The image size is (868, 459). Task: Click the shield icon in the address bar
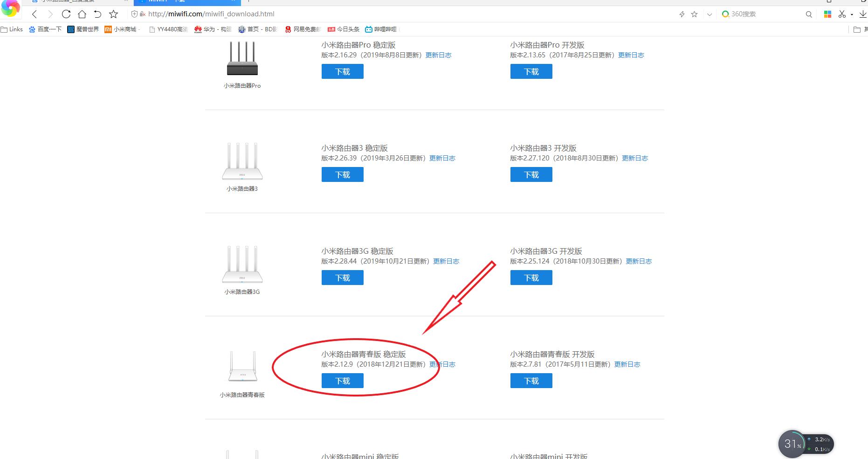click(134, 14)
